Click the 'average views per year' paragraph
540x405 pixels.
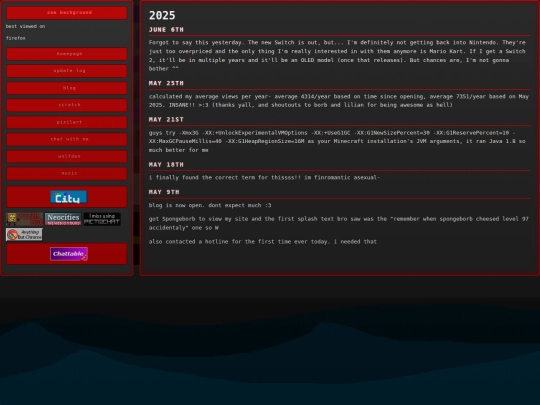(x=339, y=101)
